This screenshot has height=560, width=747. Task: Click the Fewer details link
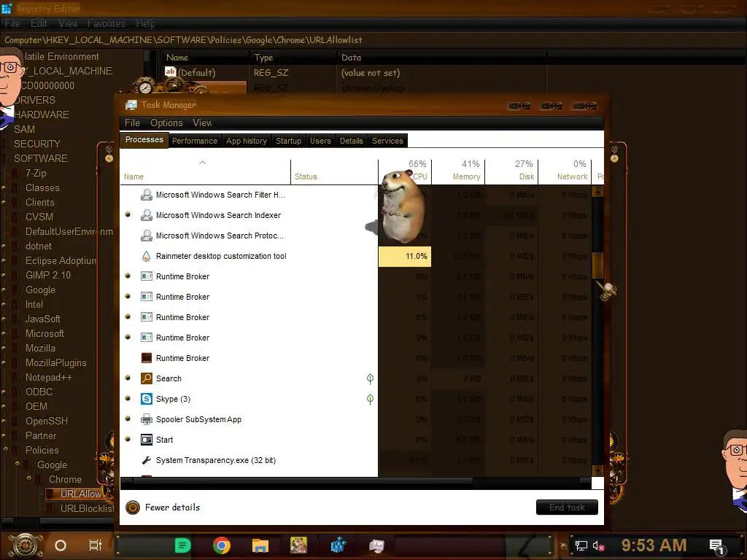click(172, 507)
